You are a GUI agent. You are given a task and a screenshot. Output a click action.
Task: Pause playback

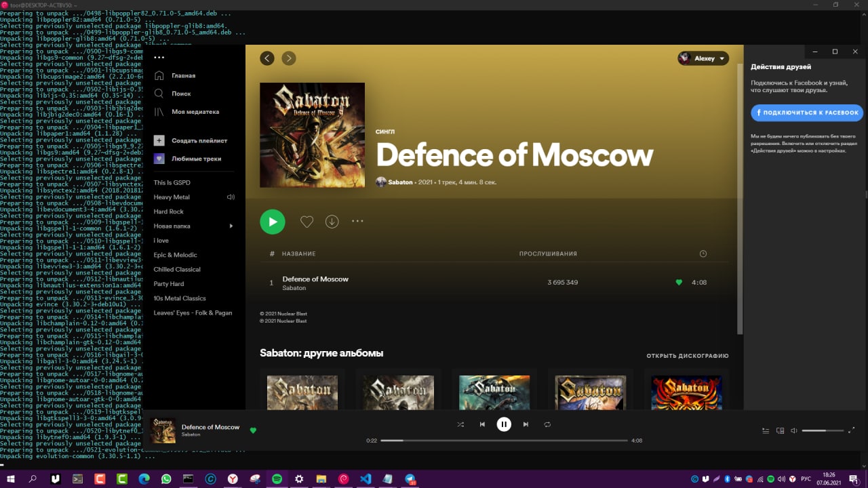pyautogui.click(x=504, y=424)
